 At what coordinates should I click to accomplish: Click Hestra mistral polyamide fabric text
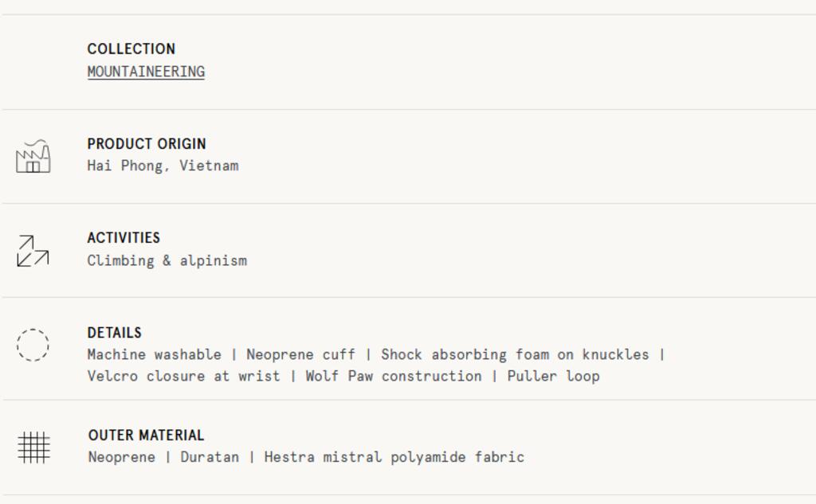pyautogui.click(x=394, y=457)
